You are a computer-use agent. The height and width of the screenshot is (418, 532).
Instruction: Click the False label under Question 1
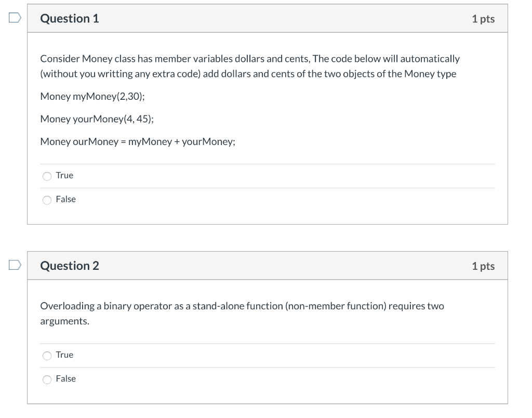(x=66, y=199)
